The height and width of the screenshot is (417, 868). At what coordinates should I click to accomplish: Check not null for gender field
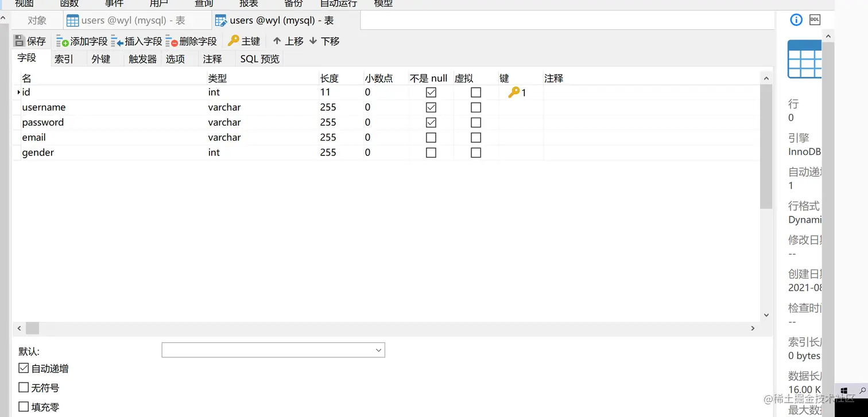coord(431,153)
